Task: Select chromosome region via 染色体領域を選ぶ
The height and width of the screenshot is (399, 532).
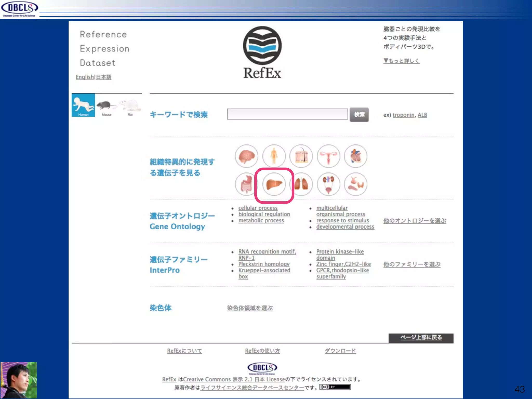Action: (250, 308)
